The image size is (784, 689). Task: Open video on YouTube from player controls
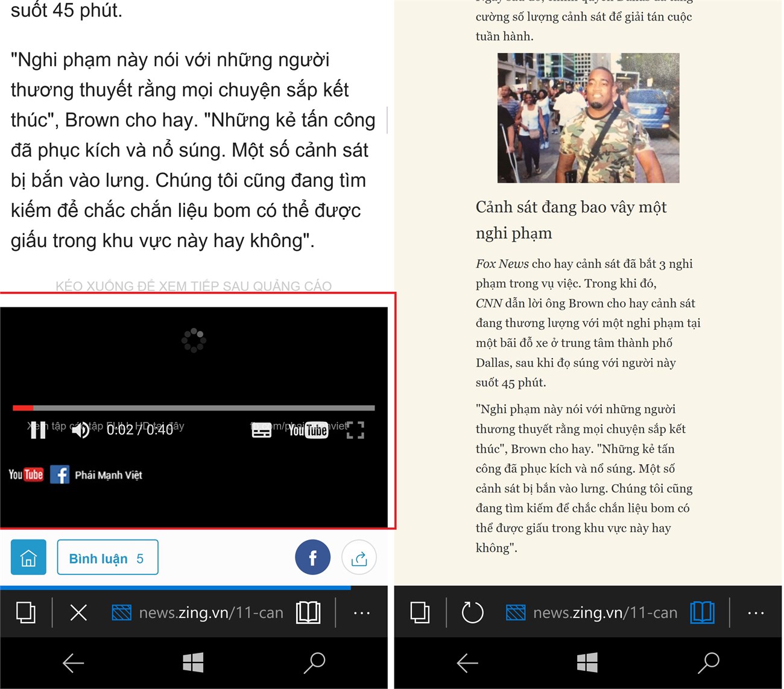click(x=308, y=430)
